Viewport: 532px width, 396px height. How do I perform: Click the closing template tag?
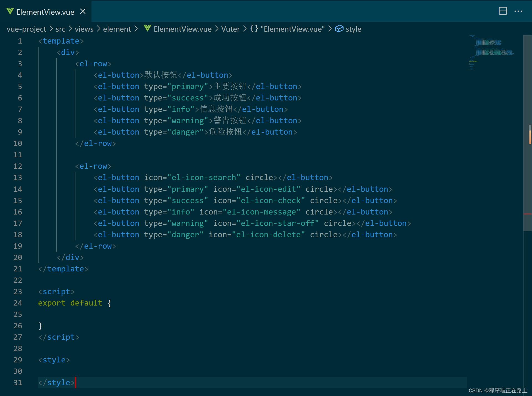tap(63, 269)
